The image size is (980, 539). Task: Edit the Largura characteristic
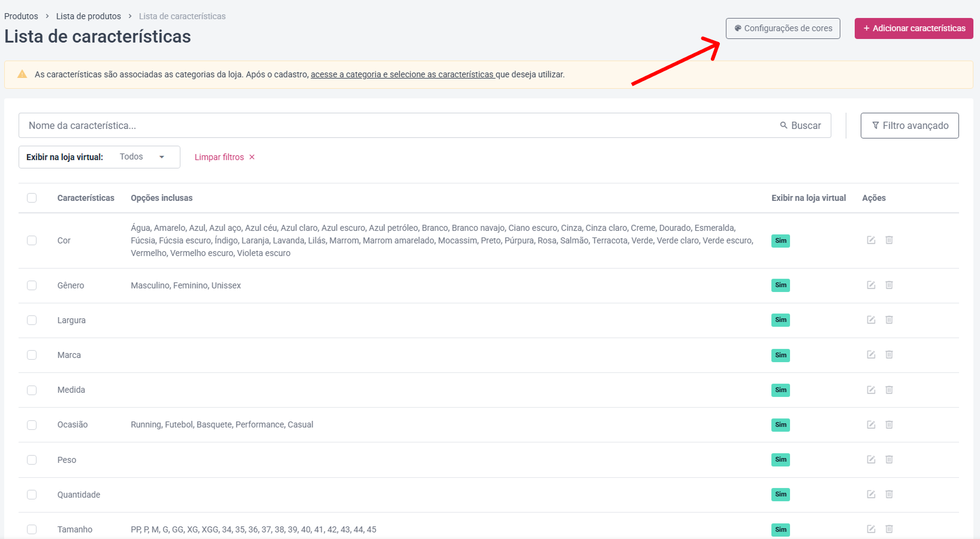point(871,320)
